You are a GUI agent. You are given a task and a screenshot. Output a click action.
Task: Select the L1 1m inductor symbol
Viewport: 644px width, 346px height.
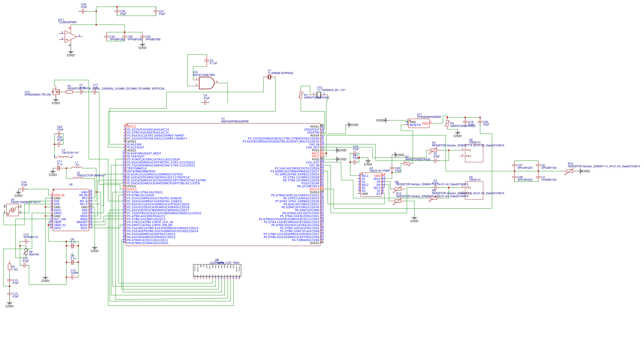coord(77,167)
